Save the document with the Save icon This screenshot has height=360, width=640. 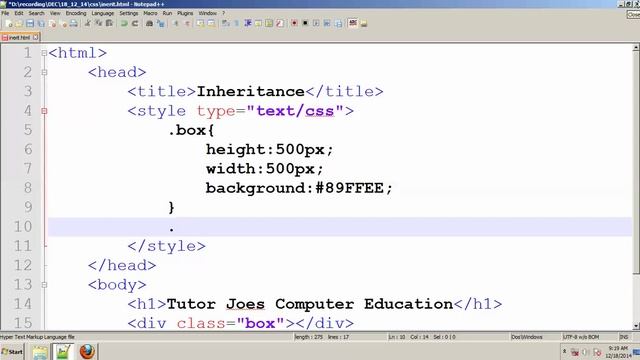click(30, 23)
